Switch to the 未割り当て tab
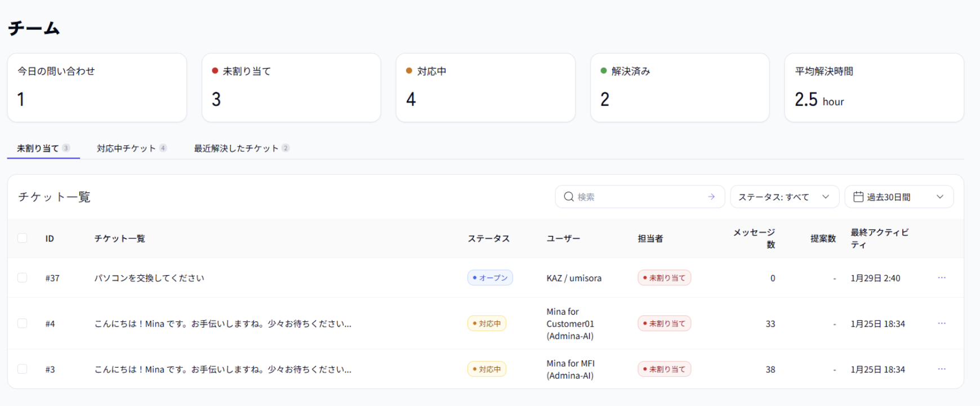980x406 pixels. [43, 148]
